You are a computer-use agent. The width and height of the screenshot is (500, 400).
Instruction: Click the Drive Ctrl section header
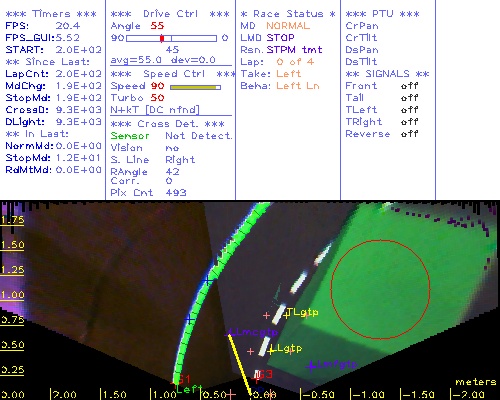(170, 14)
